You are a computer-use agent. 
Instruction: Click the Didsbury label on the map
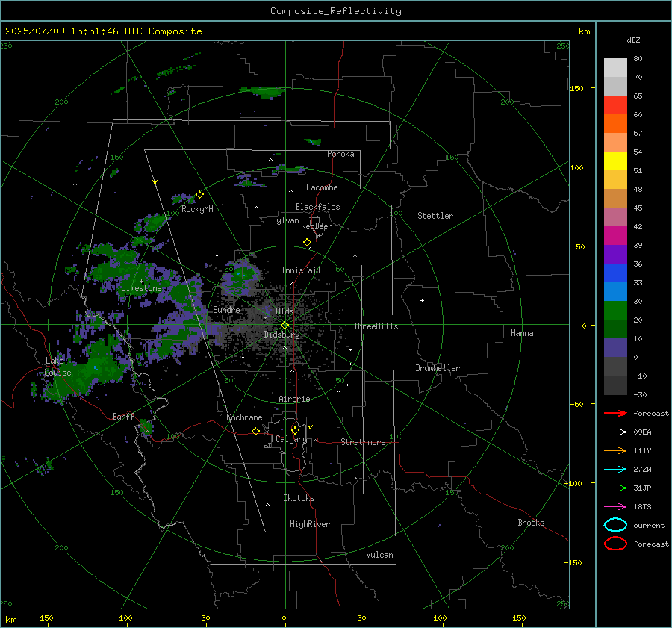(x=281, y=335)
